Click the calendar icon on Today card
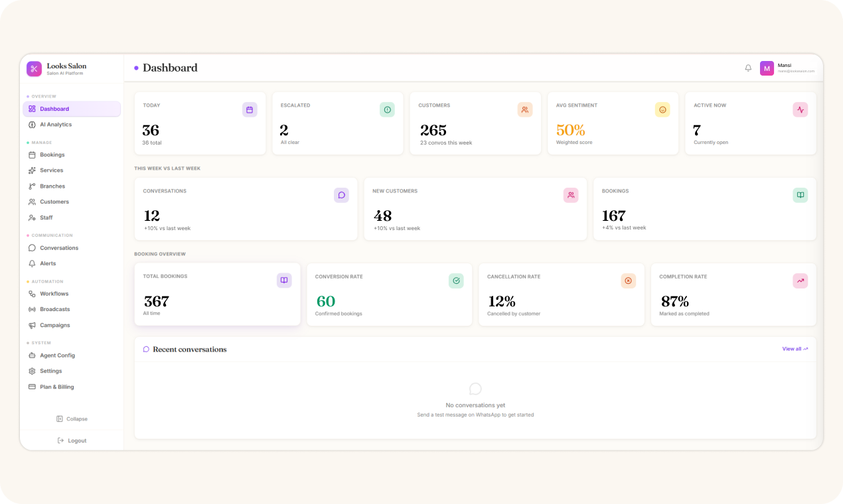The image size is (843, 504). point(250,110)
